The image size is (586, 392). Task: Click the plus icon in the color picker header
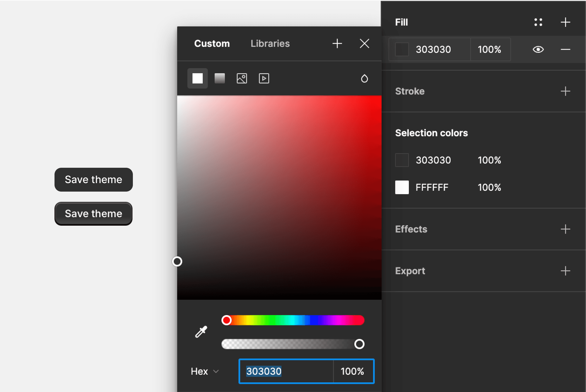[x=337, y=43]
